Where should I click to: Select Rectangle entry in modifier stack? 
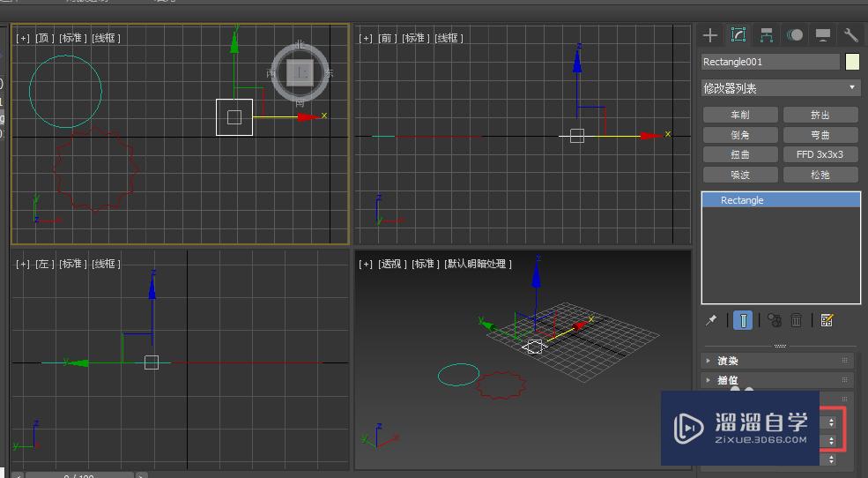[781, 200]
